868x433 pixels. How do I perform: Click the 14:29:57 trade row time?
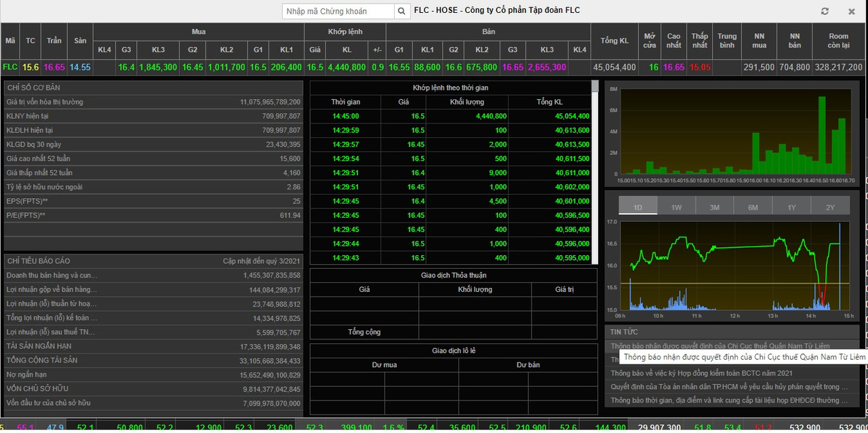pos(345,145)
